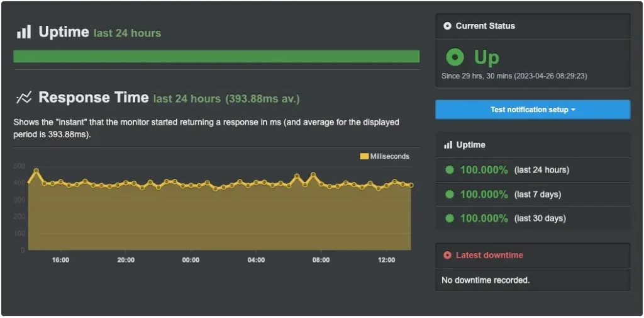The height and width of the screenshot is (318, 644).
Task: Click the green badge next to last 24 hours
Action: [x=450, y=170]
